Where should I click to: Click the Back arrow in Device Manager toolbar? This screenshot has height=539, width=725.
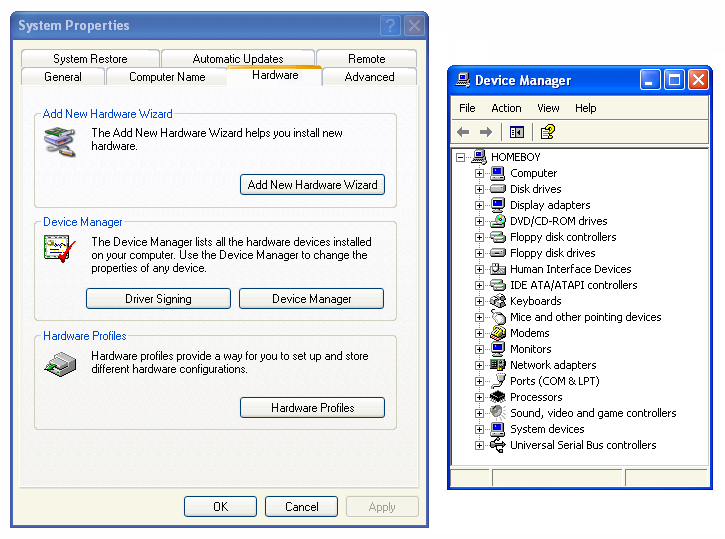pos(463,132)
